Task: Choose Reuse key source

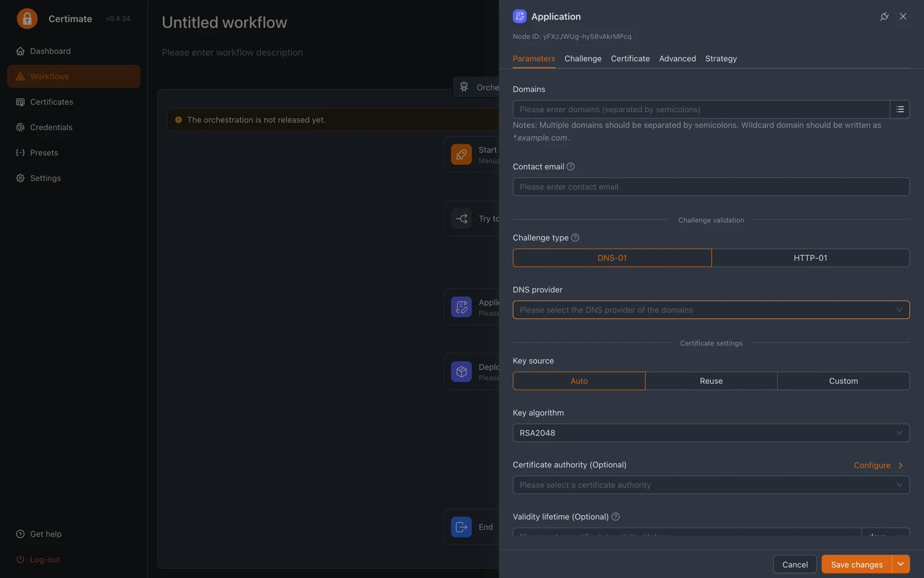Action: tap(711, 381)
